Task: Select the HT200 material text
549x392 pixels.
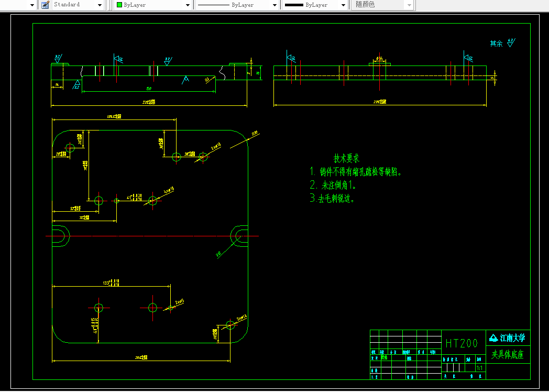Action: coord(462,344)
